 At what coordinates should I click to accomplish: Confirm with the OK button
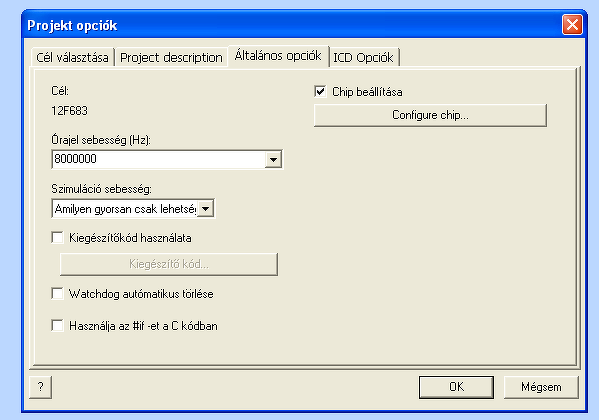[456, 387]
